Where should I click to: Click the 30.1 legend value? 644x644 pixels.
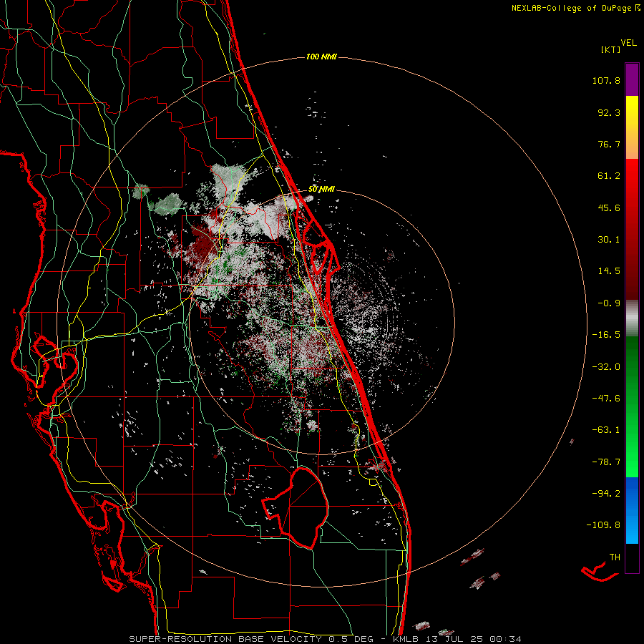[609, 240]
